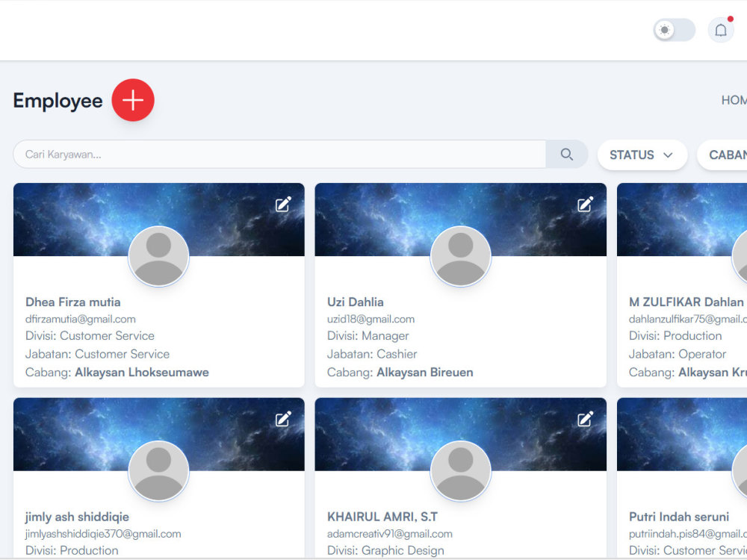Click the name Putri Indah seruni

[x=679, y=517]
